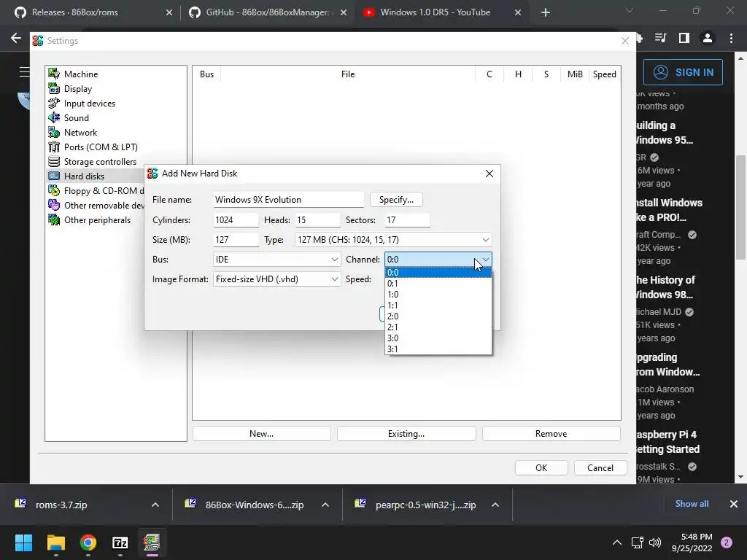The height and width of the screenshot is (560, 747).
Task: Click the Input devices icon
Action: pyautogui.click(x=54, y=104)
